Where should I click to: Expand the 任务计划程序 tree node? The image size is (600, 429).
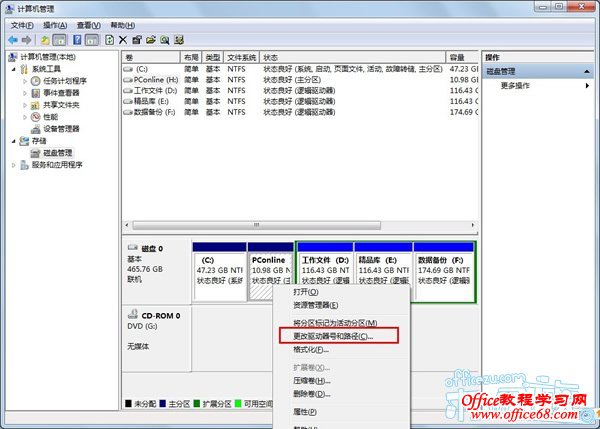25,81
